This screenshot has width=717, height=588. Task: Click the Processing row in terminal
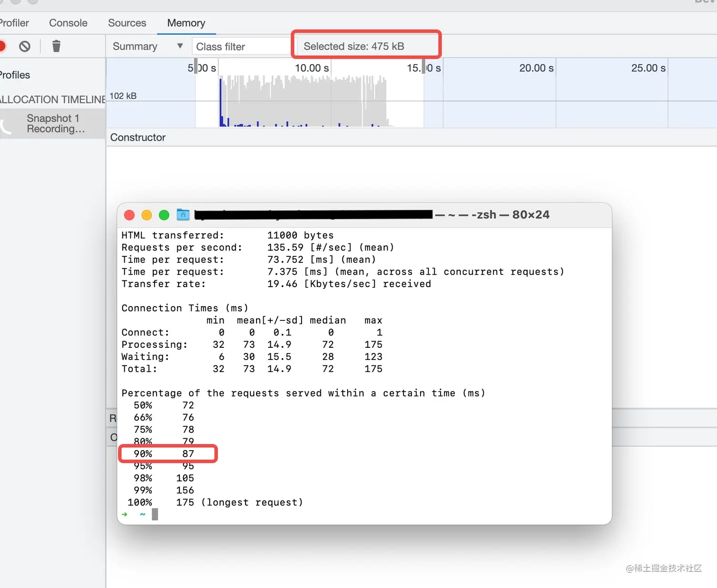click(252, 344)
